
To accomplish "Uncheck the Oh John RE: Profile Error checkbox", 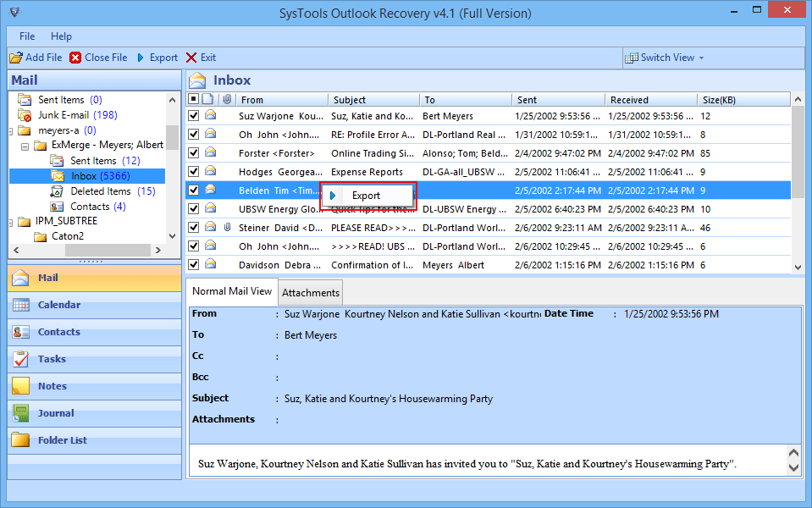I will point(194,134).
